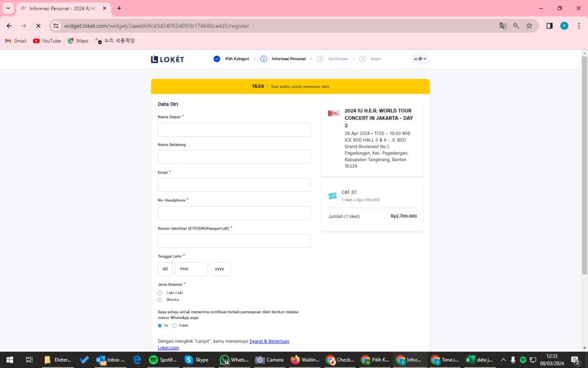This screenshot has height=368, width=588.
Task: Click the dd birth day box
Action: tap(165, 269)
